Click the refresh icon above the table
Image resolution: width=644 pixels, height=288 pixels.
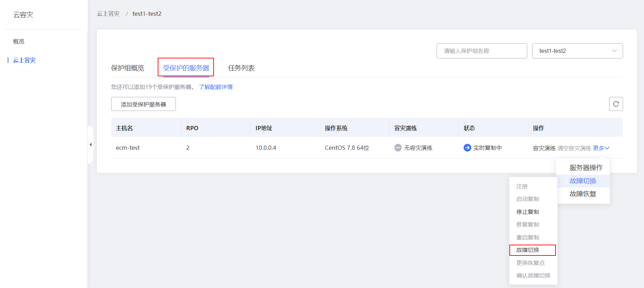pos(616,104)
